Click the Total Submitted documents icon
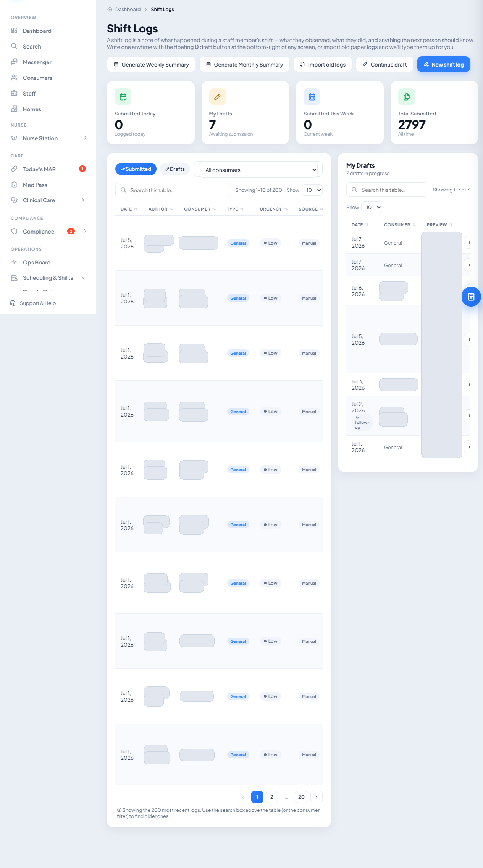The image size is (483, 868). click(406, 97)
